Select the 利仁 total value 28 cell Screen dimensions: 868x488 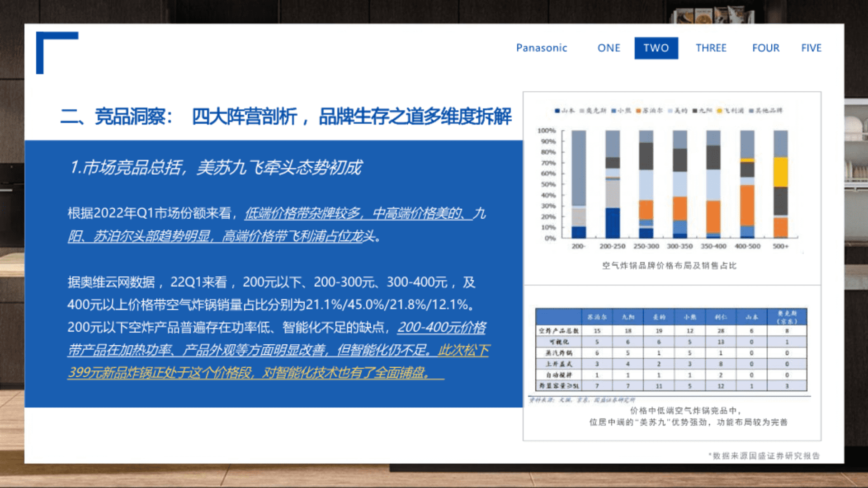(721, 331)
